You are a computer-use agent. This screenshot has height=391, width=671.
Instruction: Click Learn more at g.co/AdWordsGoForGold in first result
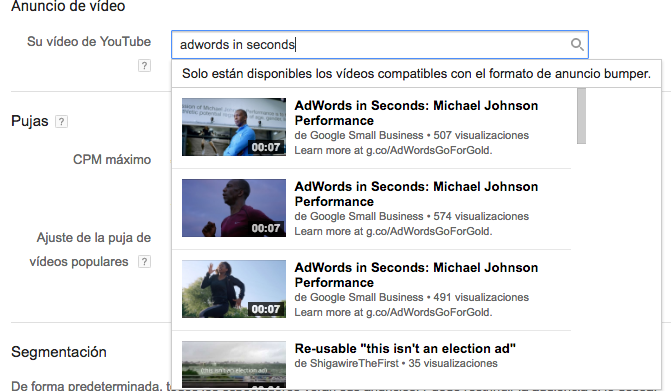(x=393, y=150)
